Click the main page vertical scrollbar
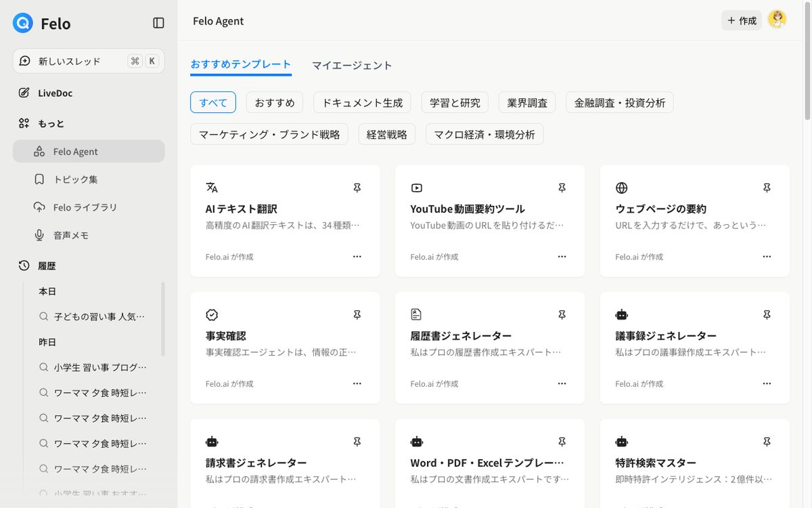812x508 pixels. pos(807,61)
